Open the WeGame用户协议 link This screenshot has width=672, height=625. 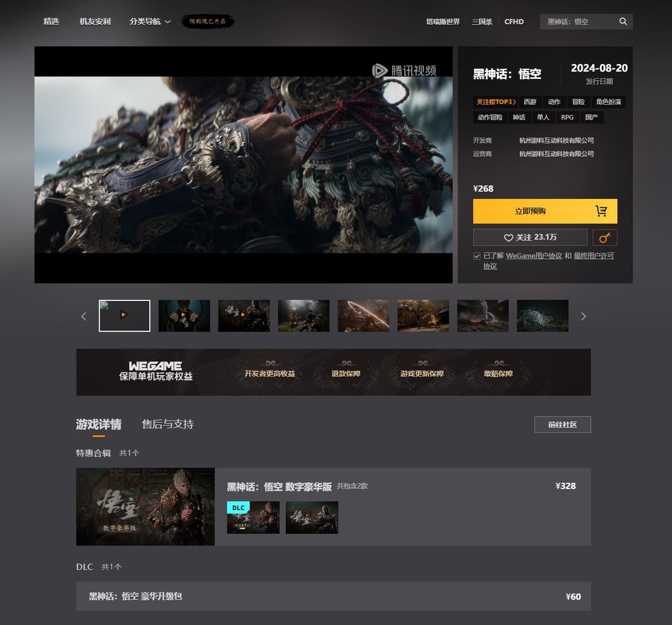point(534,256)
